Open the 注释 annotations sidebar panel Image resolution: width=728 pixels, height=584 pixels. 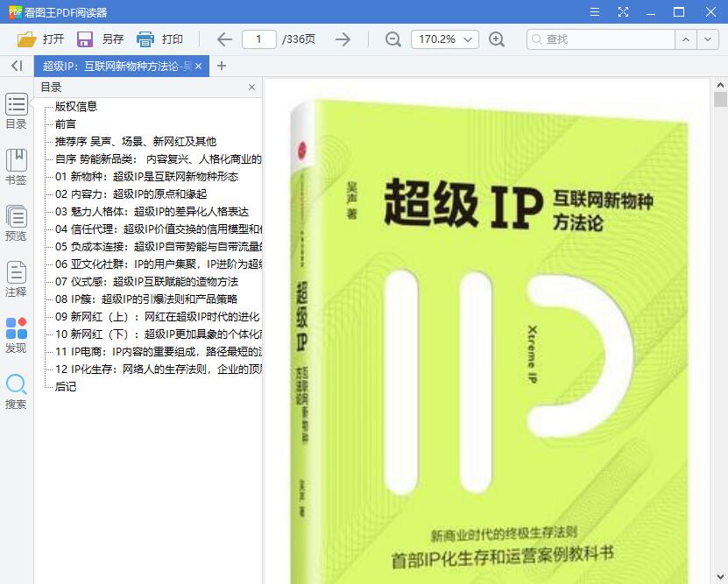coord(17,279)
